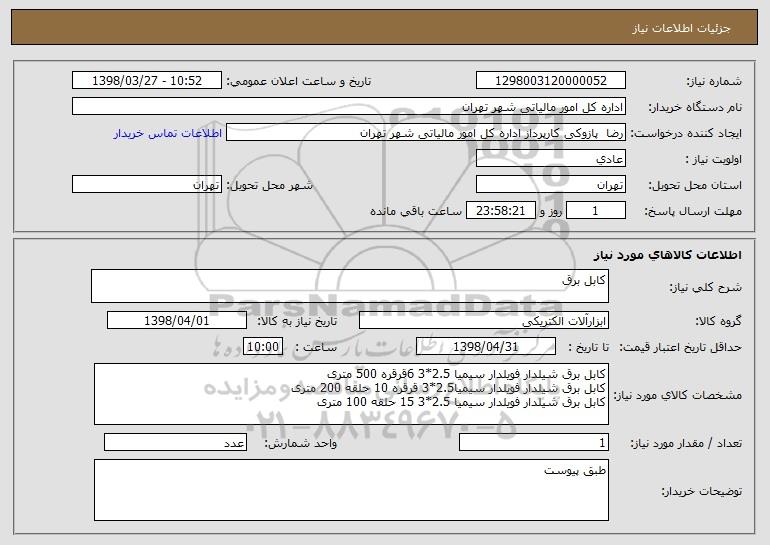The height and width of the screenshot is (545, 770).
Task: Click label شرح کلی نیاز
Action: (706, 287)
